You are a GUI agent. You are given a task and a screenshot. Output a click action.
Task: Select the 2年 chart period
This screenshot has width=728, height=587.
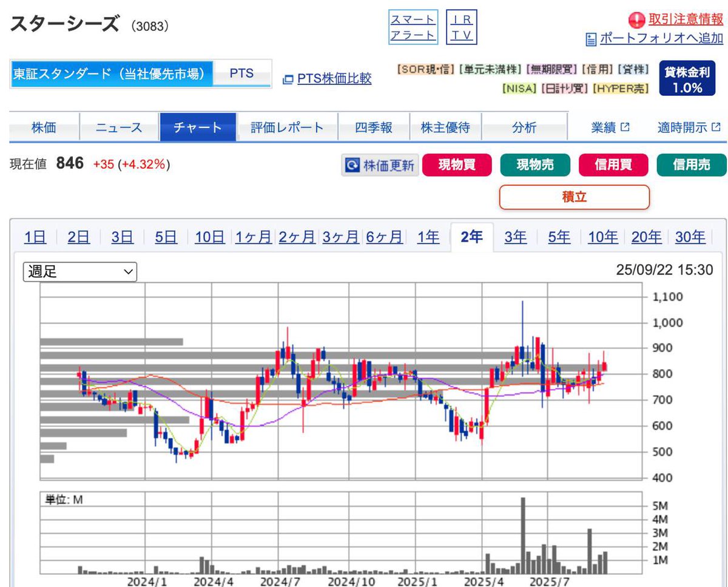coord(471,238)
